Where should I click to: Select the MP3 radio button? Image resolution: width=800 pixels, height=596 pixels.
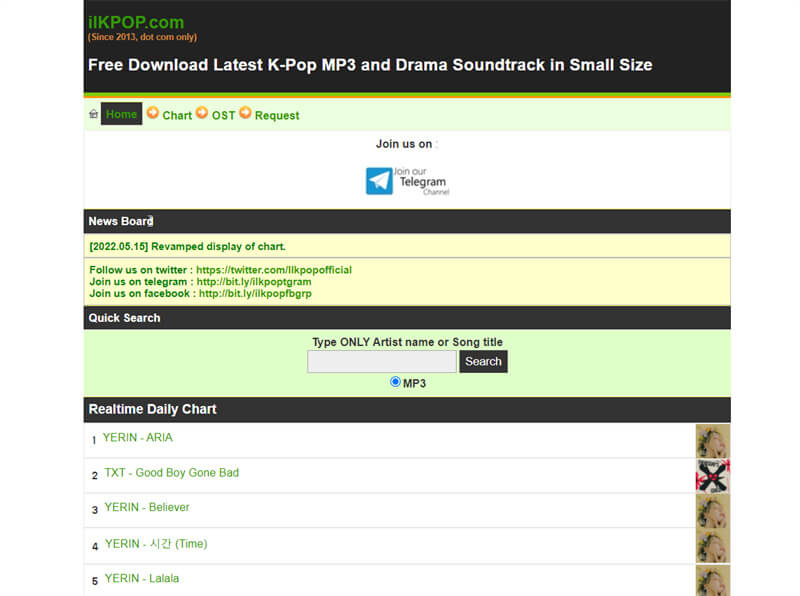(395, 382)
